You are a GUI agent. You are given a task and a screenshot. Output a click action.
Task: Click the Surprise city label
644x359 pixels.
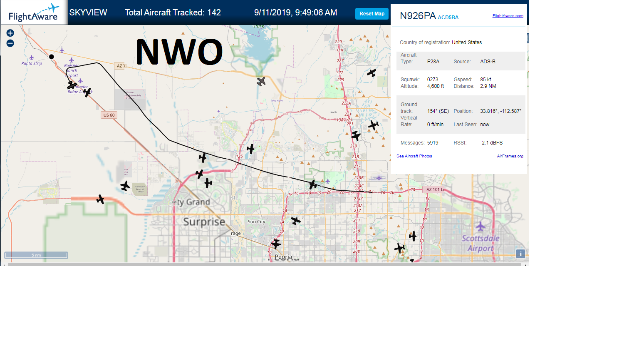pyautogui.click(x=204, y=222)
